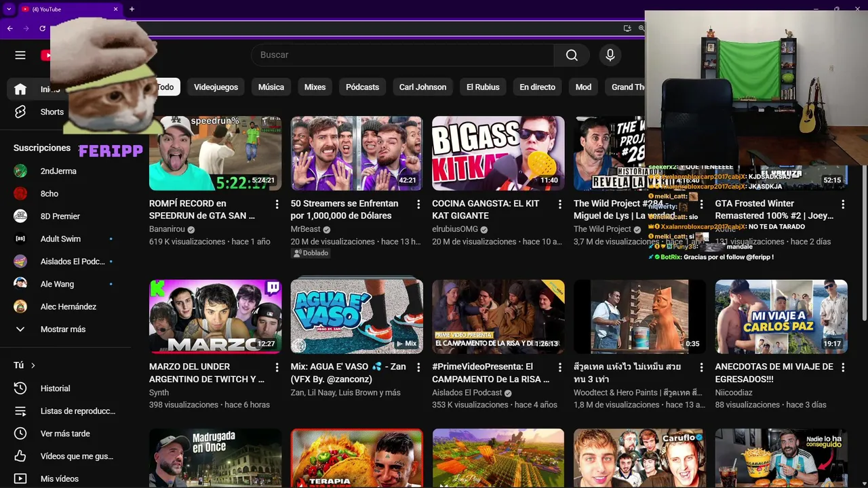Open Ver más tarde in sidebar
Image resolution: width=868 pixels, height=488 pixels.
[65, 433]
